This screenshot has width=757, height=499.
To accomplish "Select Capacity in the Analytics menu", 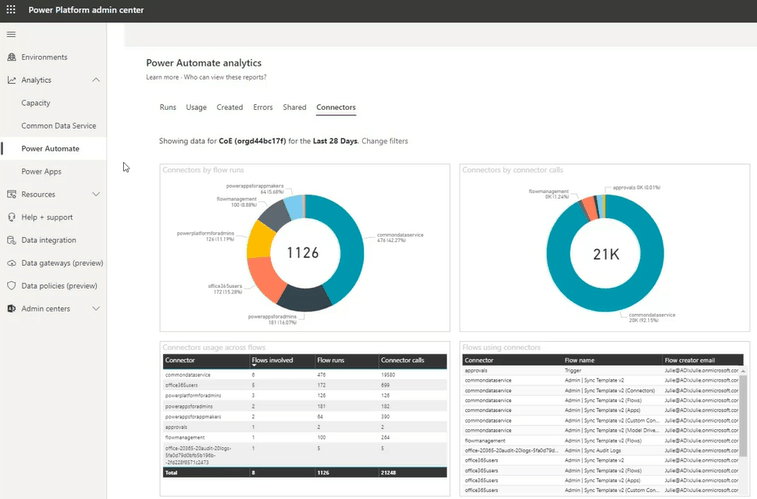I will pyautogui.click(x=38, y=103).
